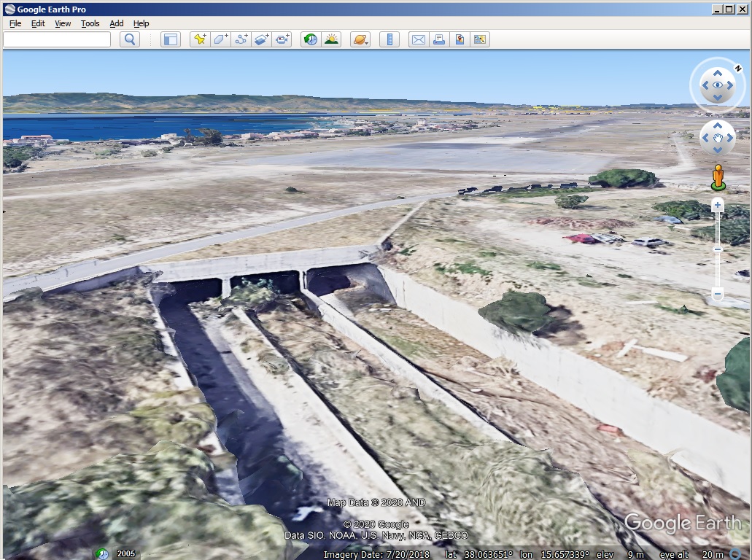The image size is (752, 560).
Task: Click the Email envelope icon
Action: [x=418, y=39]
